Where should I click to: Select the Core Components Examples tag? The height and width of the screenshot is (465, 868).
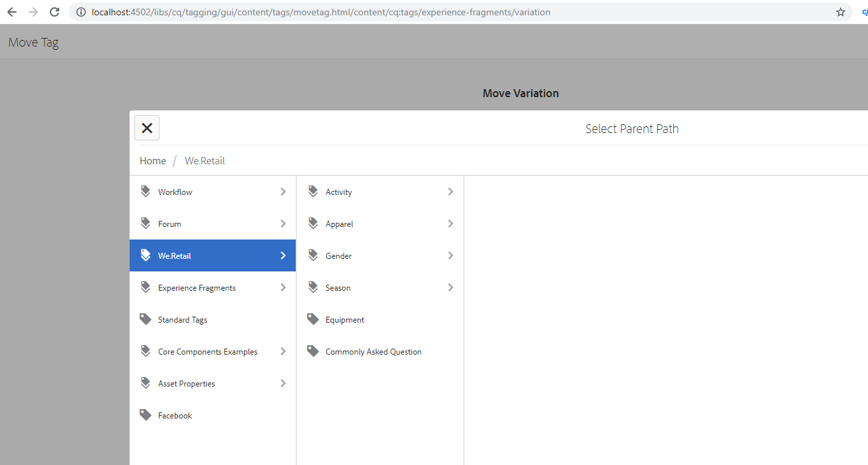207,351
